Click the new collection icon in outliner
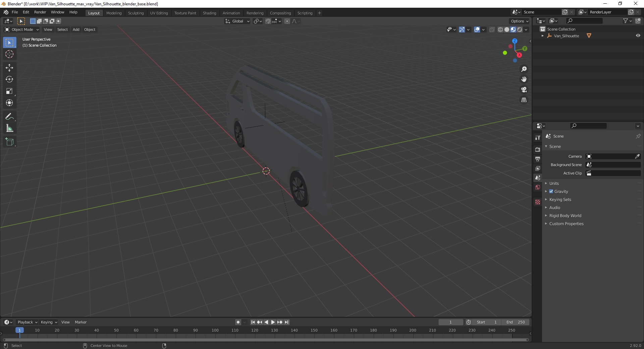The width and height of the screenshot is (644, 349). (638, 21)
